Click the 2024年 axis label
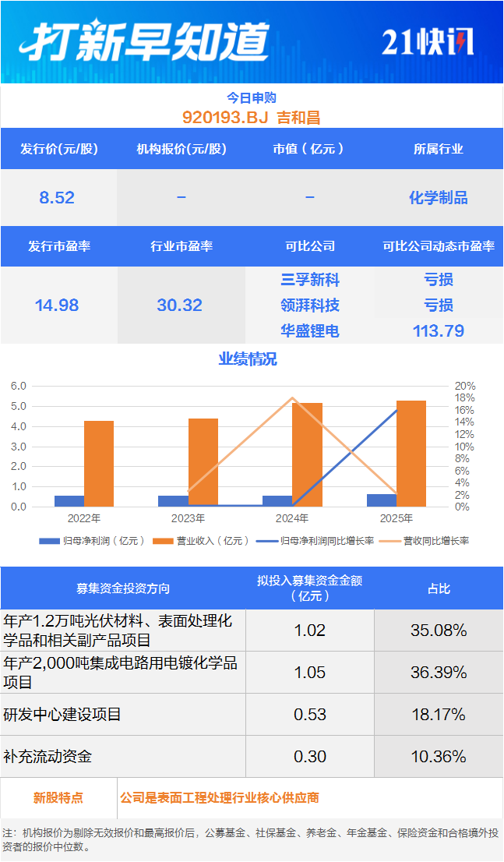This screenshot has height=862, width=504. coord(292,518)
